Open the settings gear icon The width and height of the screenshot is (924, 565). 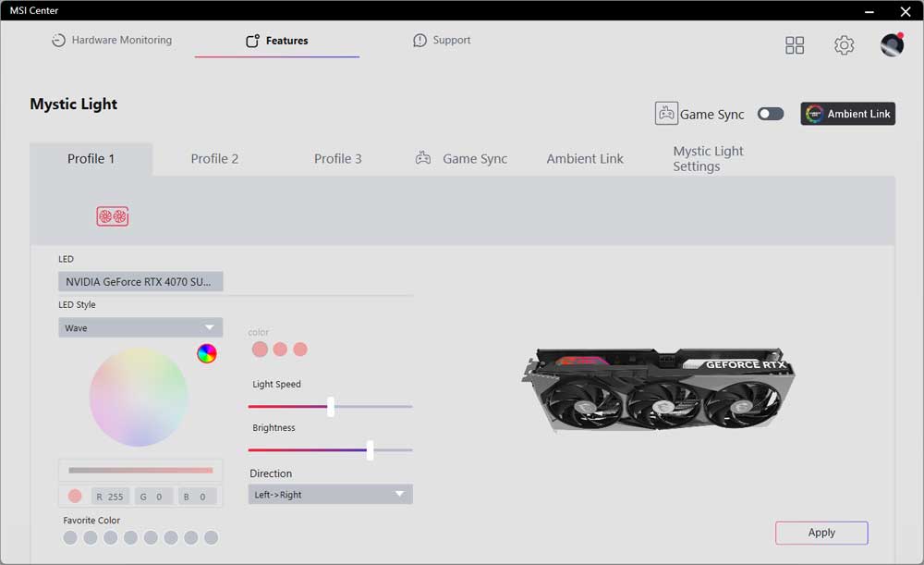point(844,45)
